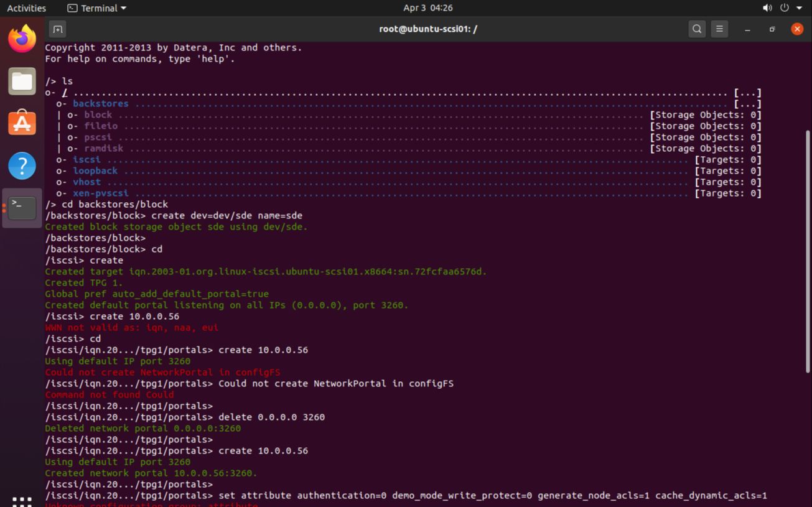
Task: Click the 'iscsi' tree entry
Action: 86,160
